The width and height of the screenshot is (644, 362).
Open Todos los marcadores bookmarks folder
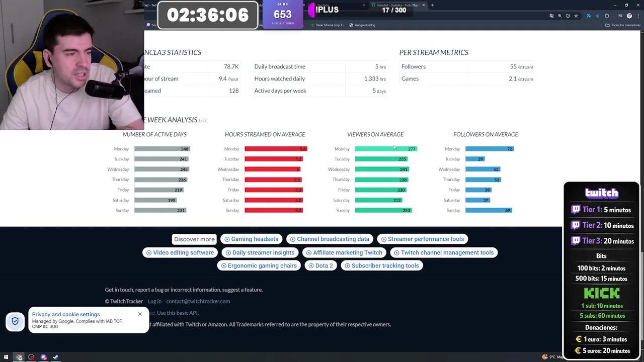[x=623, y=25]
